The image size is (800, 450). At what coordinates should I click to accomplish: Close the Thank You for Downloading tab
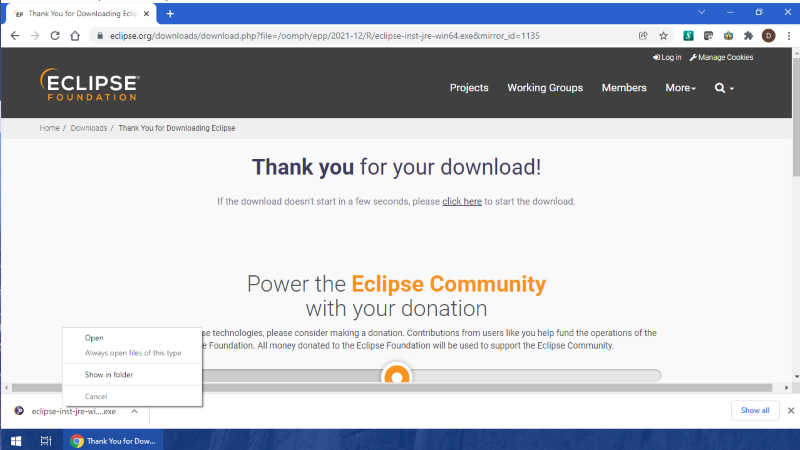click(146, 14)
